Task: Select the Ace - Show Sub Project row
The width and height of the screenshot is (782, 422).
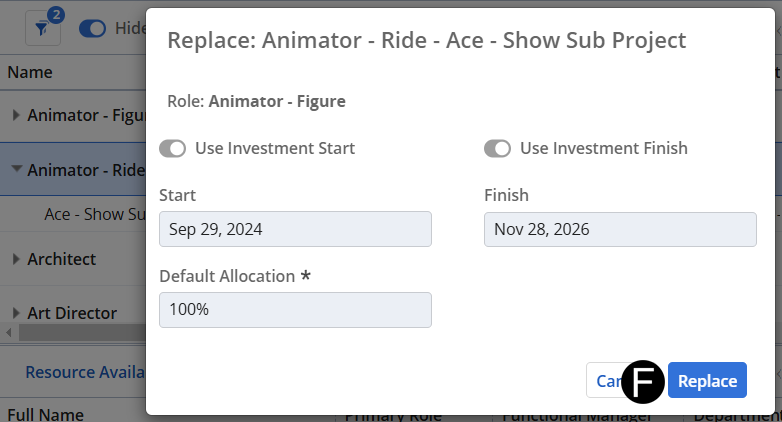Action: point(97,214)
